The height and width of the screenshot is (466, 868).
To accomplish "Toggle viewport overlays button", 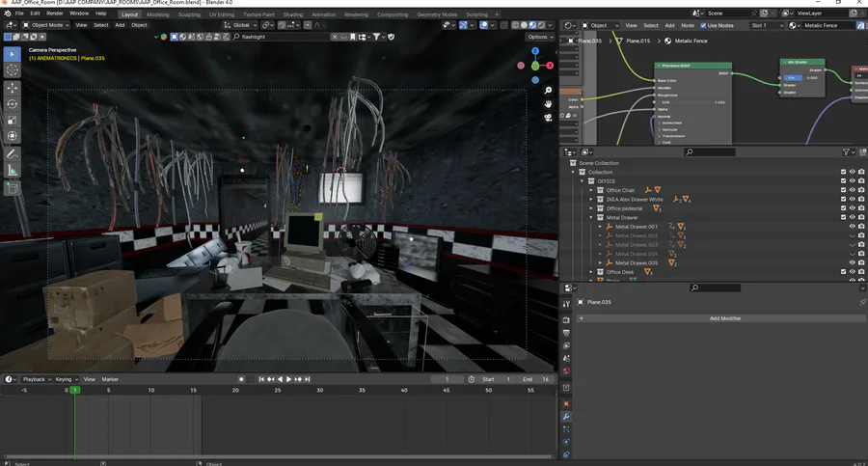I will pyautogui.click(x=484, y=25).
